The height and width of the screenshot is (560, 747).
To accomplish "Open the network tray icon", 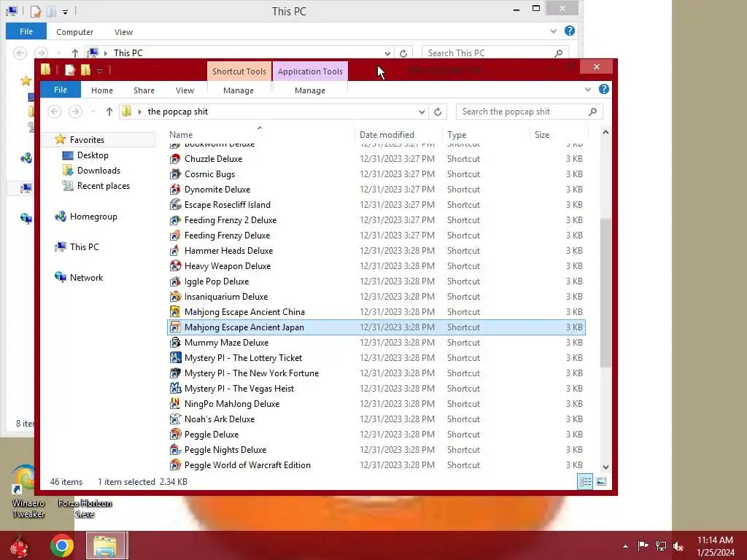I will coord(661,546).
